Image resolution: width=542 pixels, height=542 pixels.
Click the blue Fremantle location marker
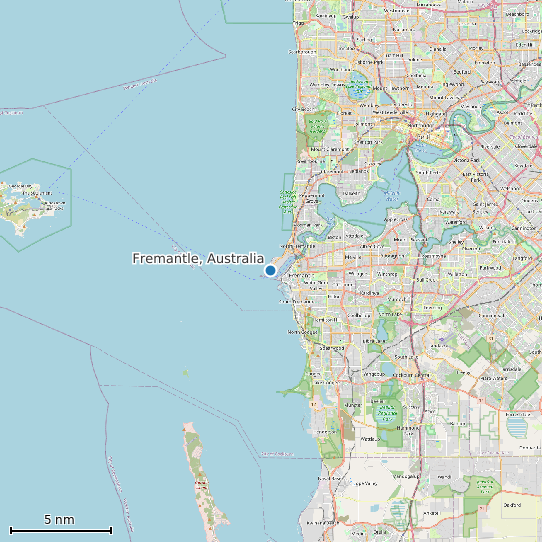(270, 270)
